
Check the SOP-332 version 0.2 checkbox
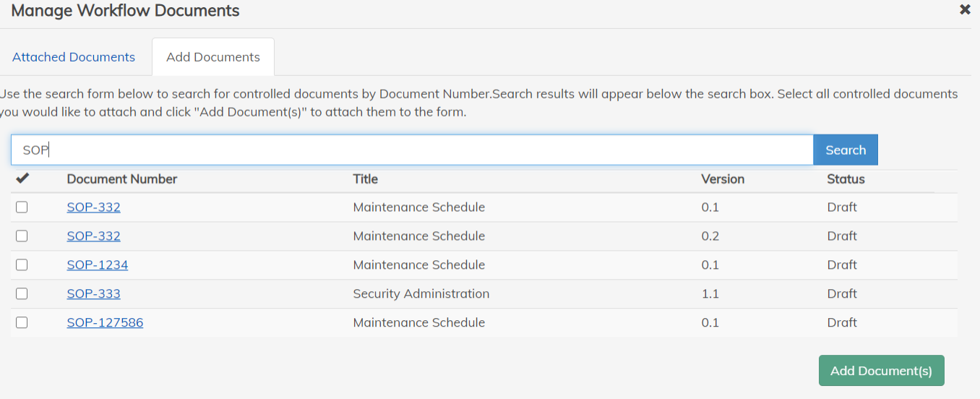22,236
